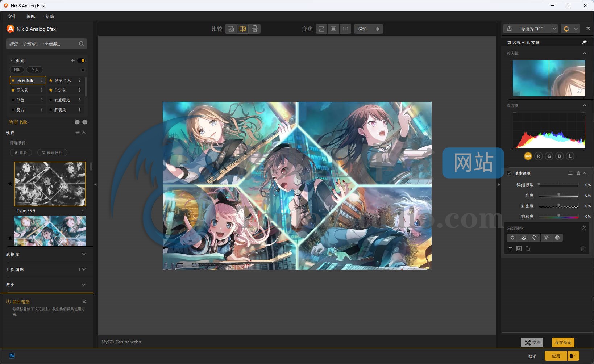This screenshot has height=364, width=594.
Task: Toggle the 个人 category filter pill
Action: coord(35,70)
